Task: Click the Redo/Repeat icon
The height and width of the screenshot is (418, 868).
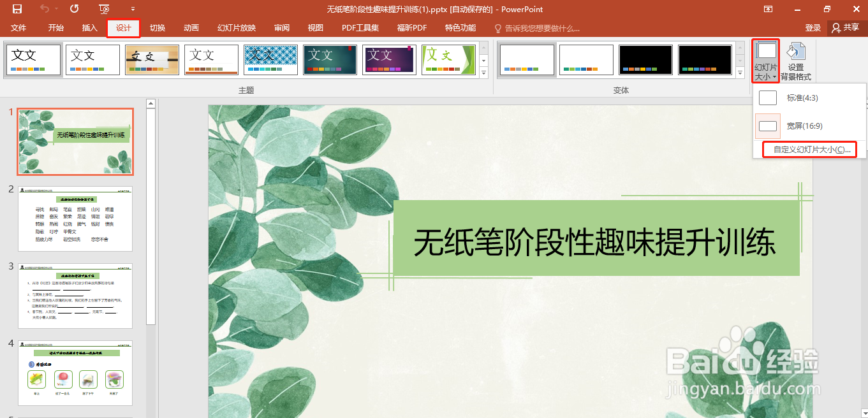Action: (75, 9)
